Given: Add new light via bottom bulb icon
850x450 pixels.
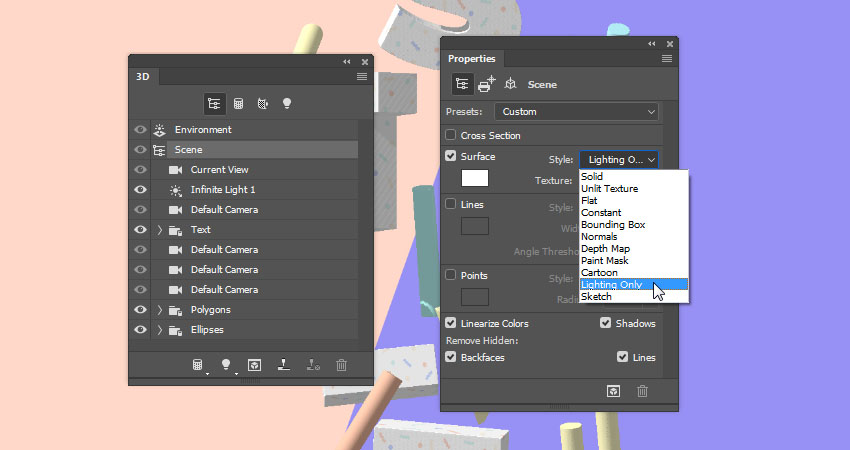Looking at the screenshot, I should click(x=226, y=364).
